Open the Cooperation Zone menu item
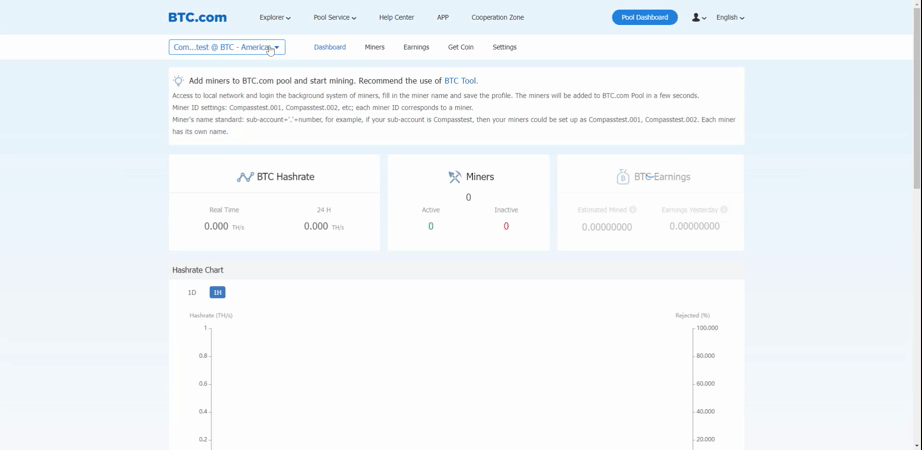The image size is (922, 450). click(x=497, y=18)
